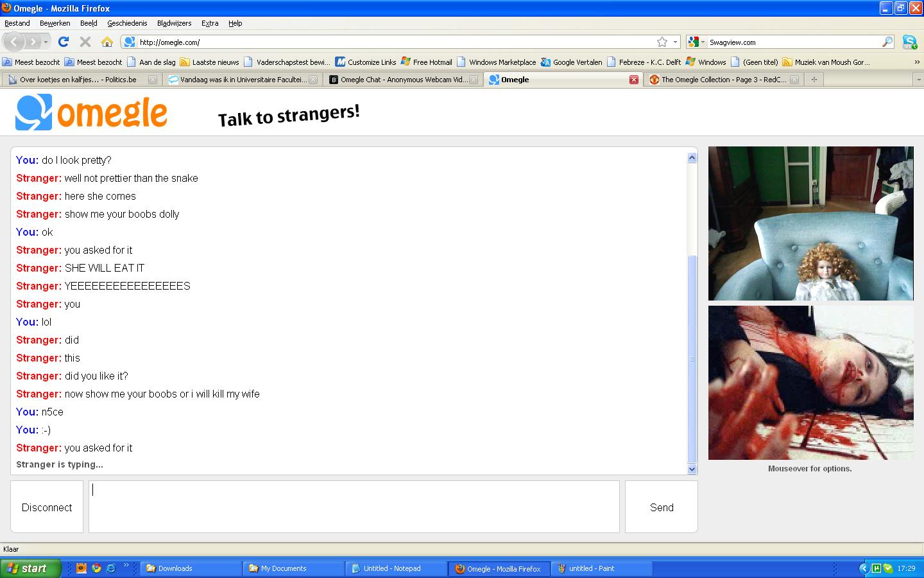
Task: Open Customize Links bookmark
Action: click(x=366, y=62)
